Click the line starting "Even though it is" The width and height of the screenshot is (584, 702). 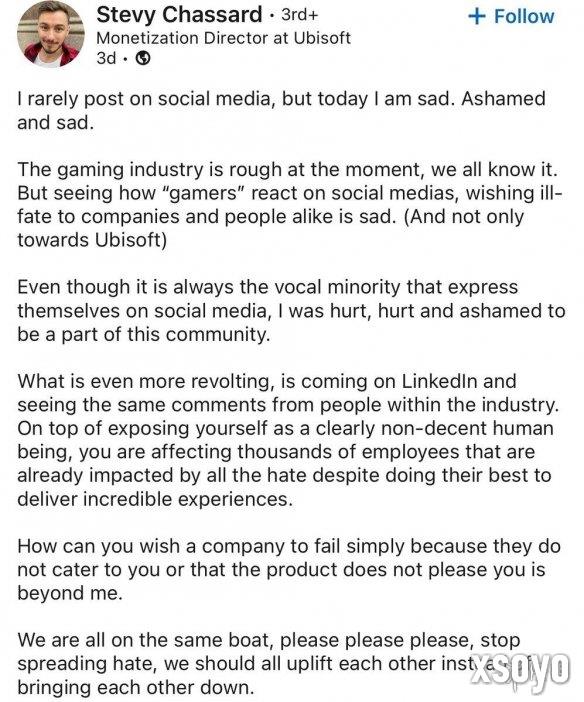coord(267,287)
